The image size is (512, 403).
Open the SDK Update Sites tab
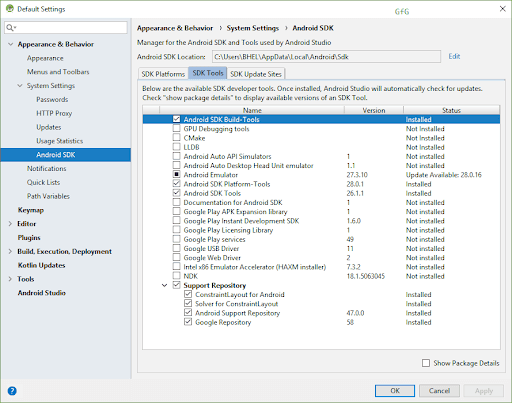pos(256,74)
